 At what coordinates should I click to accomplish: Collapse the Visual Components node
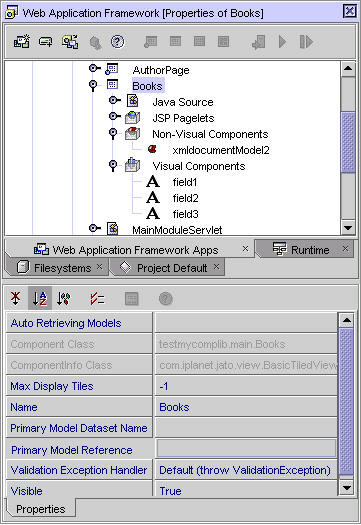[x=113, y=165]
